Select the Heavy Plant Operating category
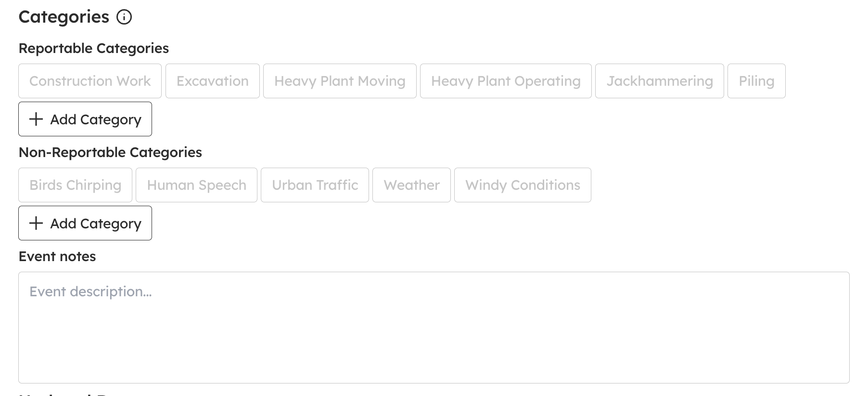Viewport: 868px width, 396px height. 506,81
